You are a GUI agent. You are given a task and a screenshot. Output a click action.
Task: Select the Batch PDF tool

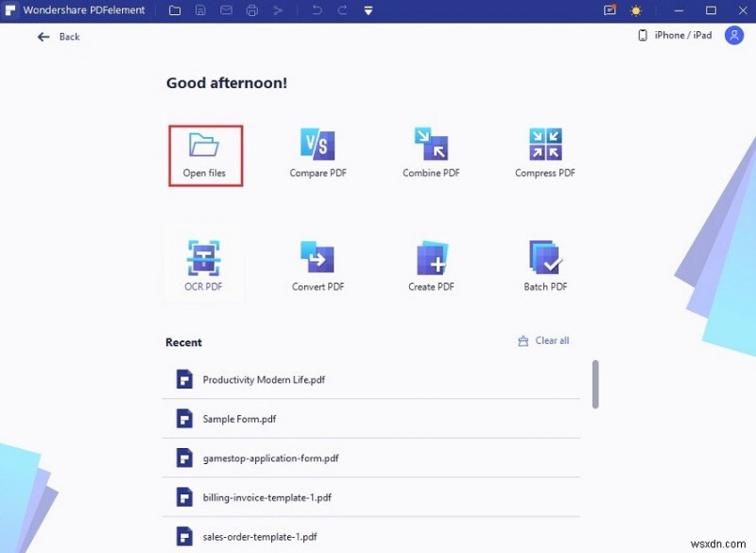click(x=543, y=255)
